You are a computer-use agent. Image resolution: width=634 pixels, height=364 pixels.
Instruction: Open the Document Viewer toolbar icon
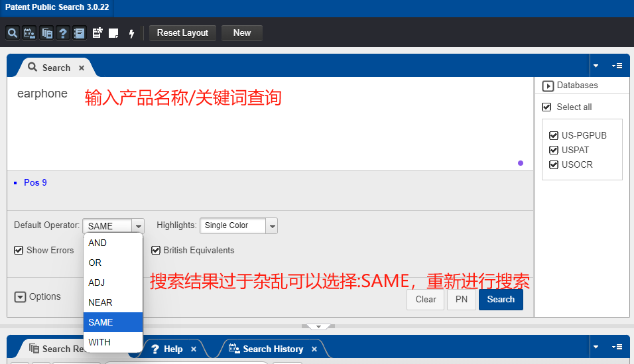(80, 32)
